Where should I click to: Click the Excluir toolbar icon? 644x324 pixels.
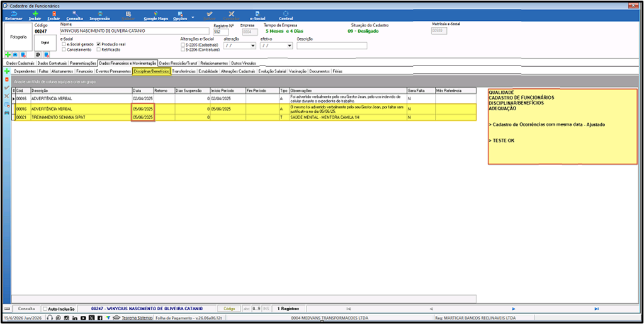[54, 14]
